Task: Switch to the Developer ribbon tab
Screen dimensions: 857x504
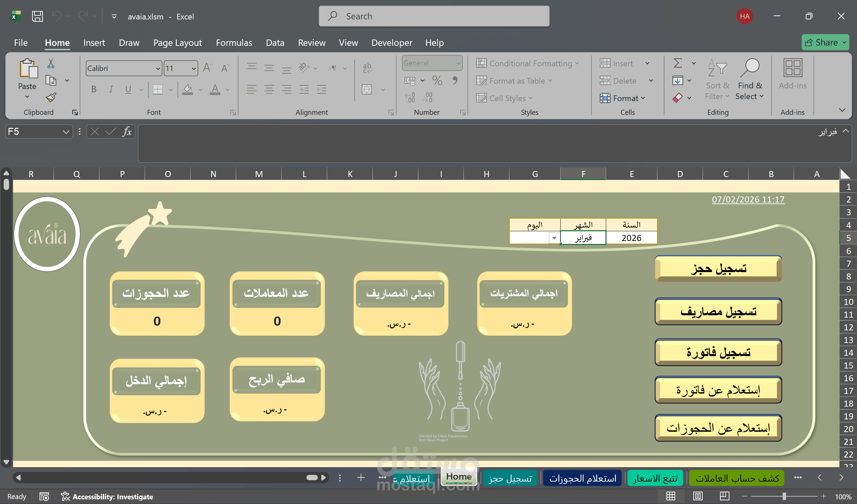Action: [391, 43]
